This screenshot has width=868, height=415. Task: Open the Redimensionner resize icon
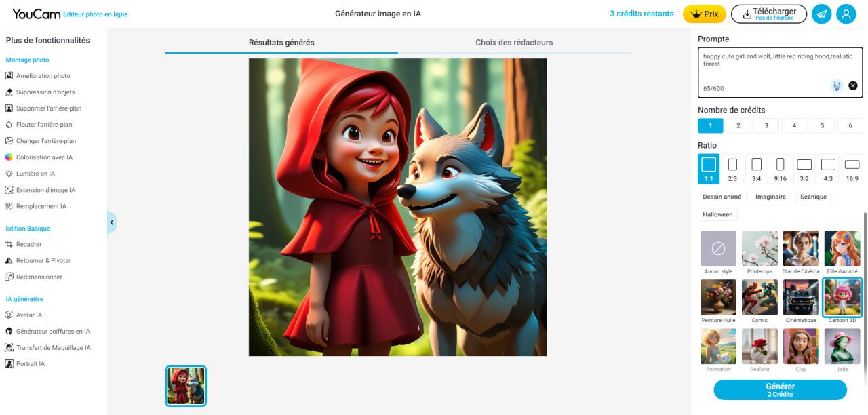9,277
